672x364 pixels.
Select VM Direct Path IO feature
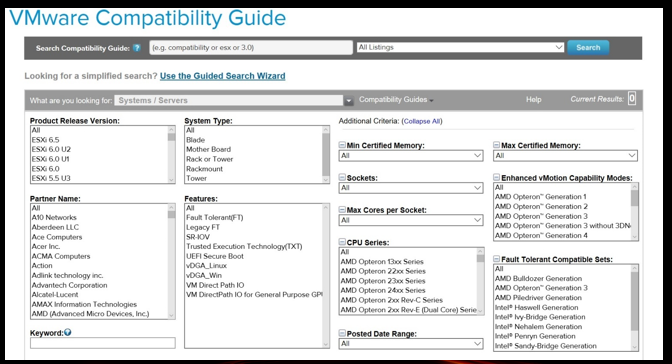coord(215,285)
